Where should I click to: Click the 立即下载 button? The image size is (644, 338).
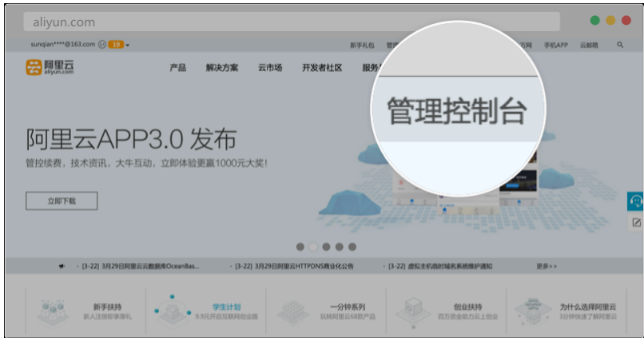point(62,201)
